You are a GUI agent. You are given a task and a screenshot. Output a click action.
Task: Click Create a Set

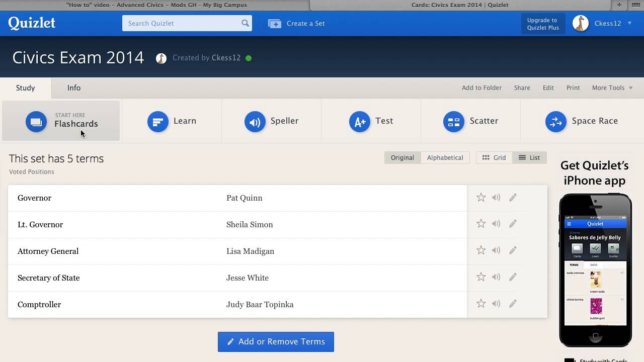296,23
